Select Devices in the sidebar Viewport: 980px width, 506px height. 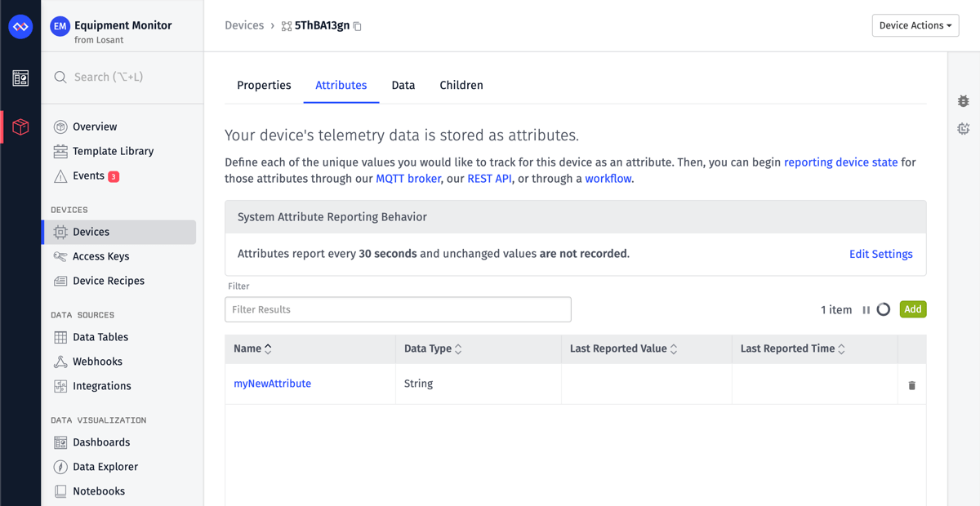click(x=119, y=232)
